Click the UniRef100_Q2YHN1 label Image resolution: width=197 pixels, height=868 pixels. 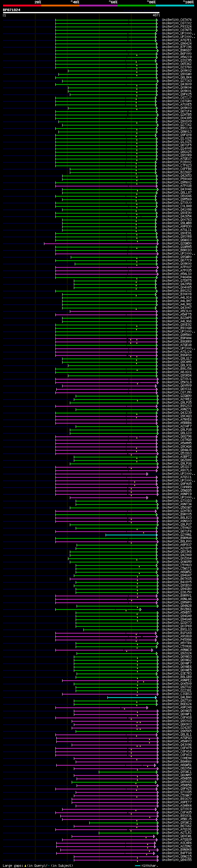(x=177, y=535)
